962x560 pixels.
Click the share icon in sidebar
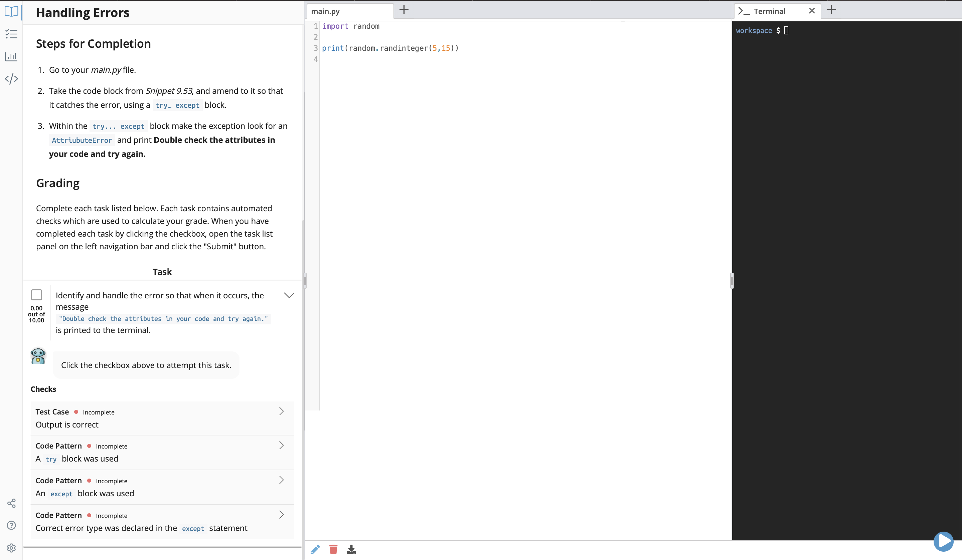point(11,503)
